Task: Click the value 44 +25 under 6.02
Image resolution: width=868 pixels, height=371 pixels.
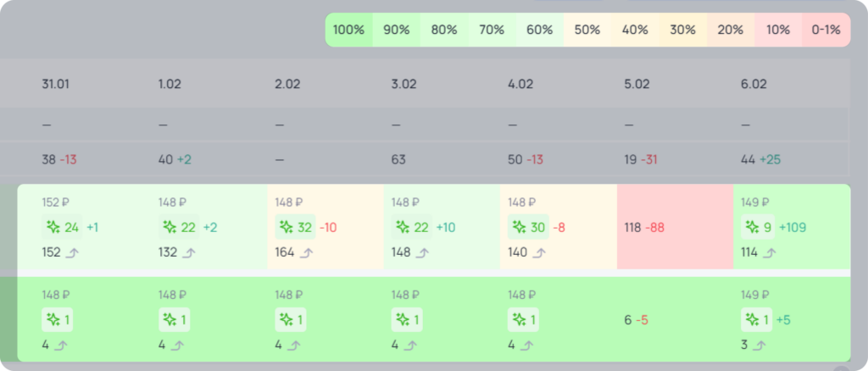Action: tap(760, 160)
